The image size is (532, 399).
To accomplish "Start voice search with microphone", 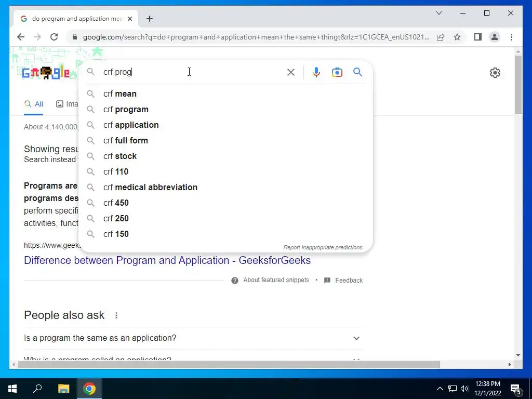I will coord(316,72).
